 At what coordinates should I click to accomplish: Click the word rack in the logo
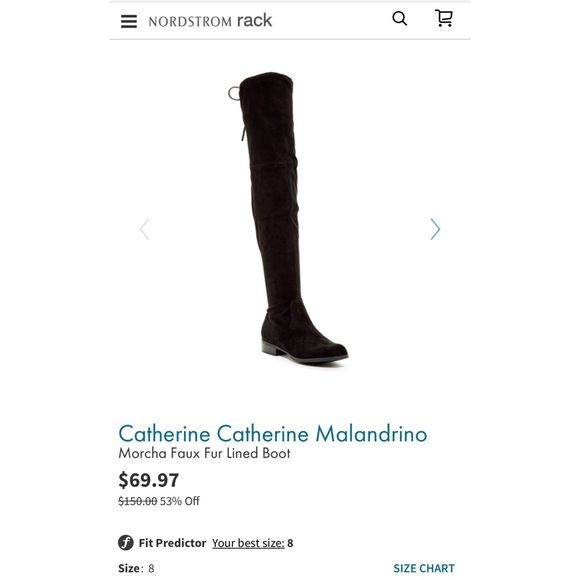pyautogui.click(x=254, y=20)
